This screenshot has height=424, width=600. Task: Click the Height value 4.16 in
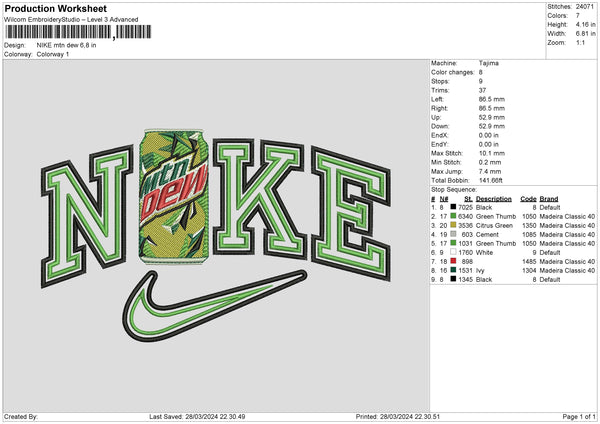point(585,24)
